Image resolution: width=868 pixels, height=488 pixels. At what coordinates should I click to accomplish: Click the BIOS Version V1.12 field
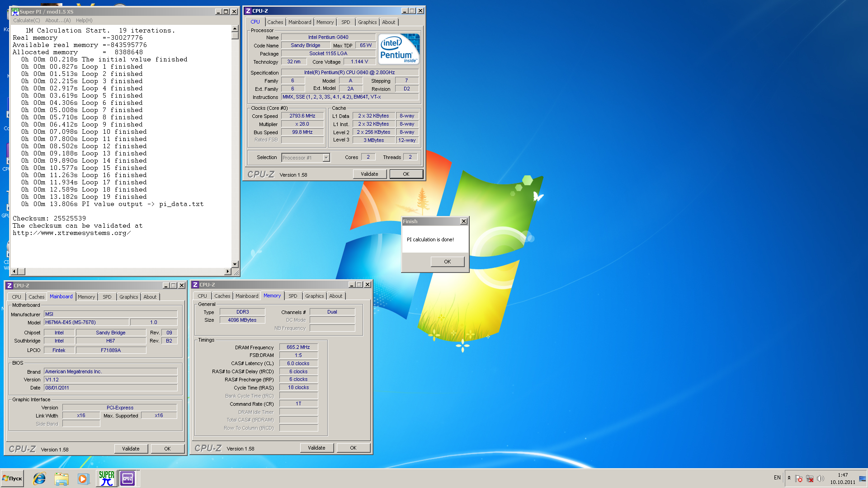(110, 380)
